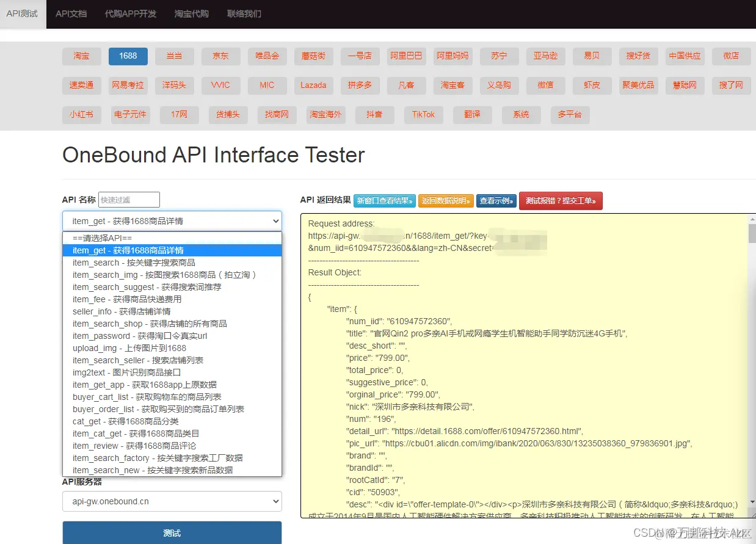Select the 易贝 platform button
756x544 pixels.
[x=592, y=56]
